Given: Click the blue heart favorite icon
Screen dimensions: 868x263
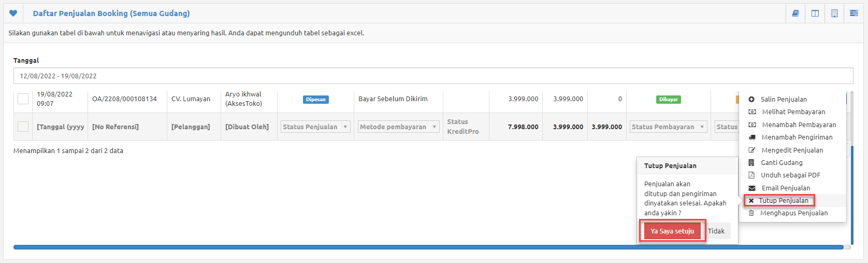Looking at the screenshot, I should pyautogui.click(x=13, y=13).
